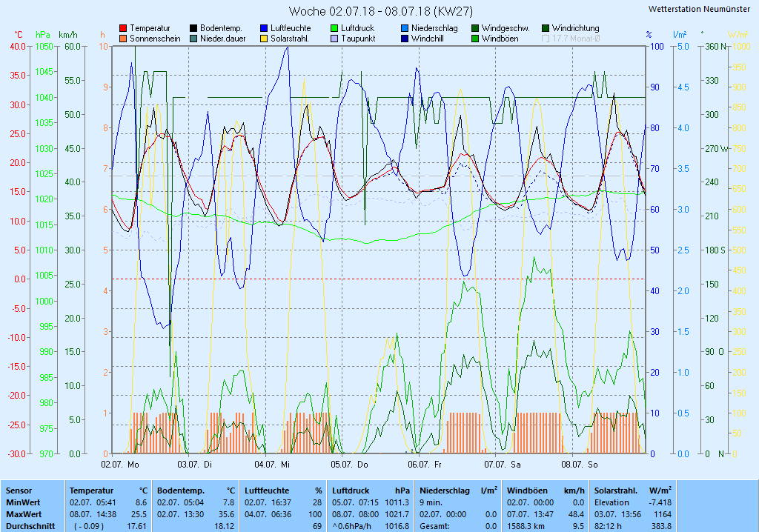Click the red °C axis unit label

click(x=19, y=35)
